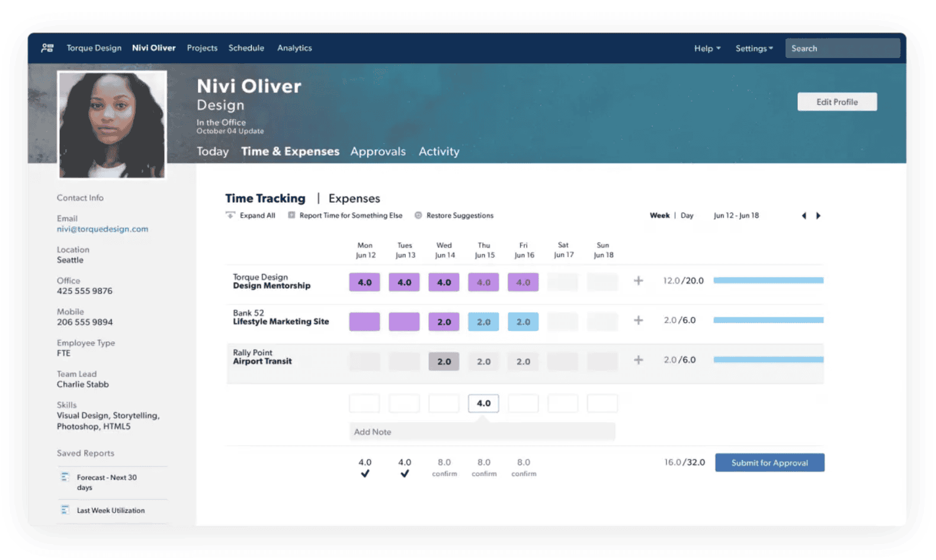
Task: Click plus icon on Lifestyle Marketing Site row
Action: 638,320
